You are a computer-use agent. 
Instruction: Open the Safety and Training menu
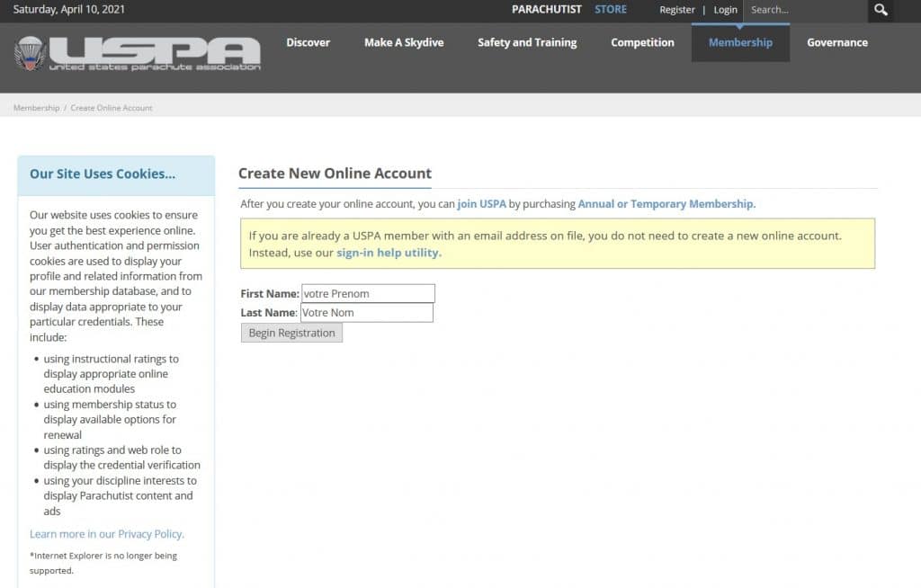(527, 42)
